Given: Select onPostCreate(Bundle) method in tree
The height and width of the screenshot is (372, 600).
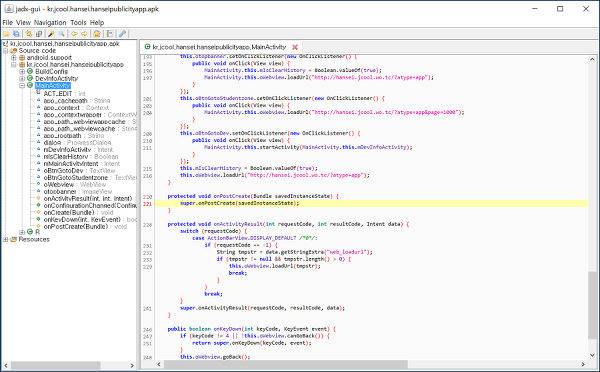Looking at the screenshot, I should [x=85, y=227].
